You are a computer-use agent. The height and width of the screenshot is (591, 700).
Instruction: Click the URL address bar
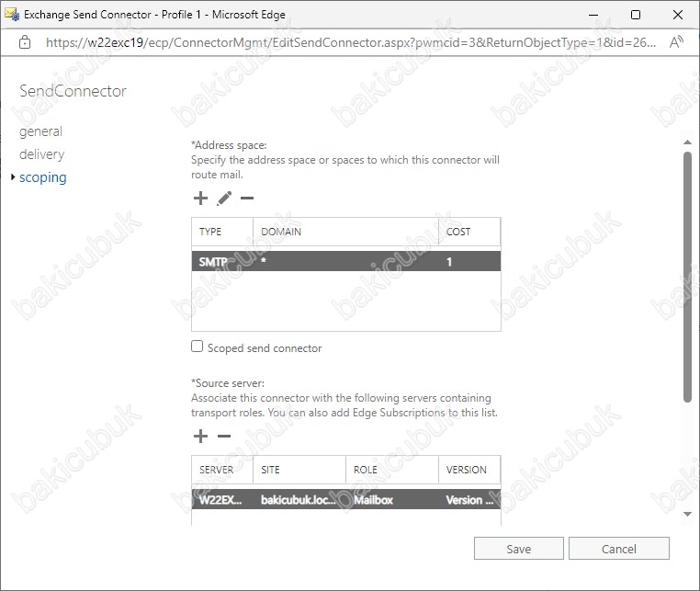pyautogui.click(x=351, y=42)
